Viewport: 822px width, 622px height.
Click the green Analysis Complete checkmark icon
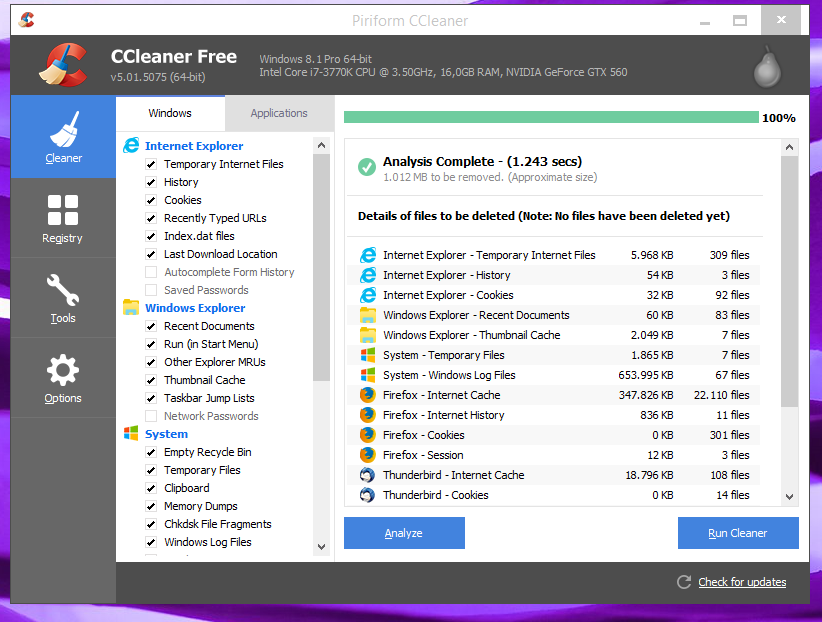[x=367, y=167]
